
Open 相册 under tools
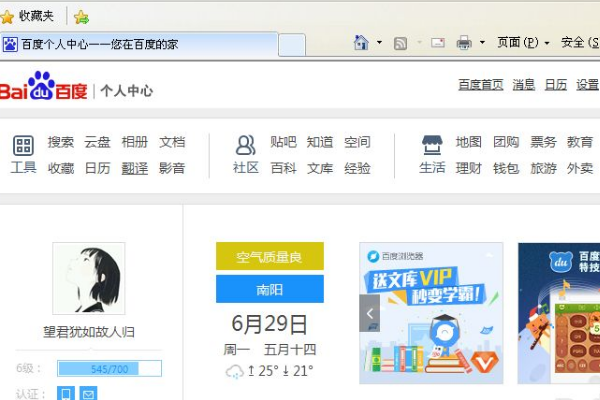134,142
